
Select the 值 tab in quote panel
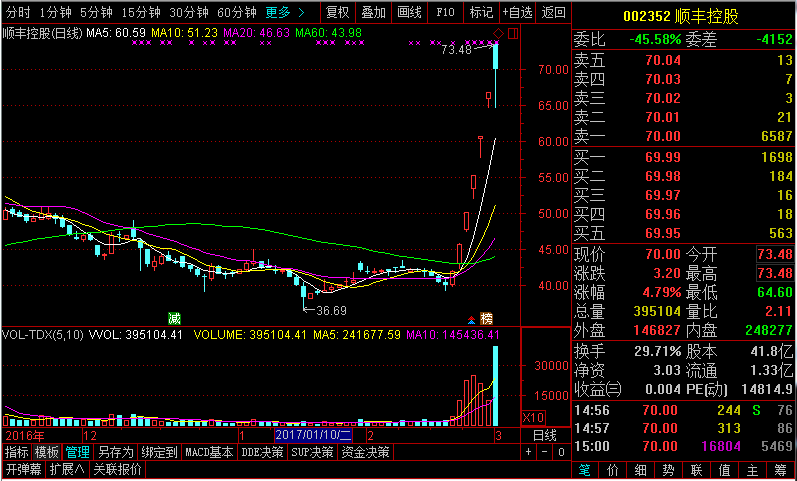[x=724, y=470]
